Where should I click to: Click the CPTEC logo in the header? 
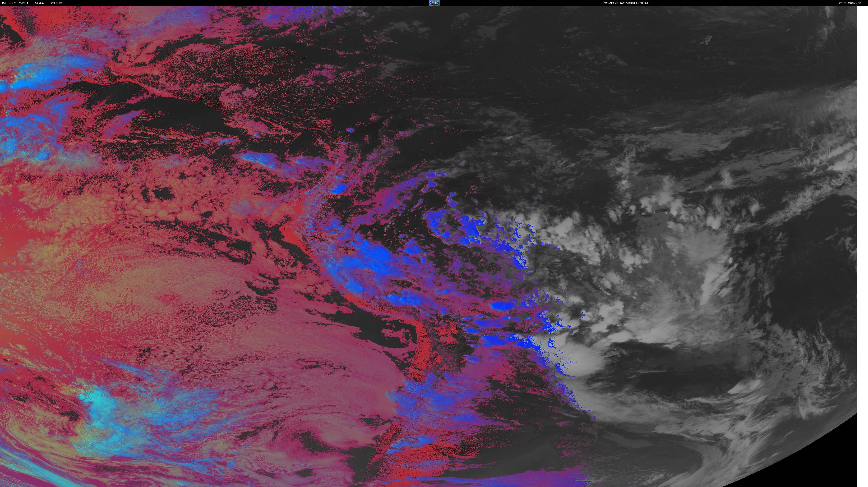click(x=434, y=3)
